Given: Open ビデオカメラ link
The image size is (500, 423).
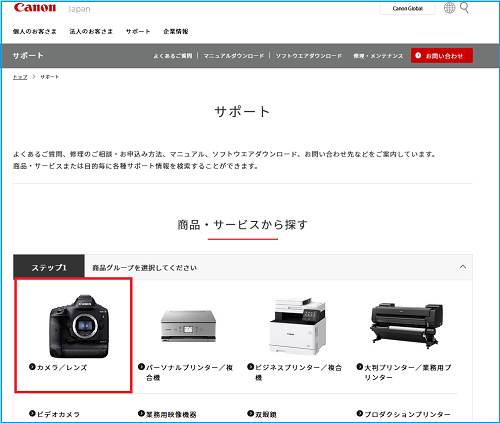Looking at the screenshot, I should [54, 414].
